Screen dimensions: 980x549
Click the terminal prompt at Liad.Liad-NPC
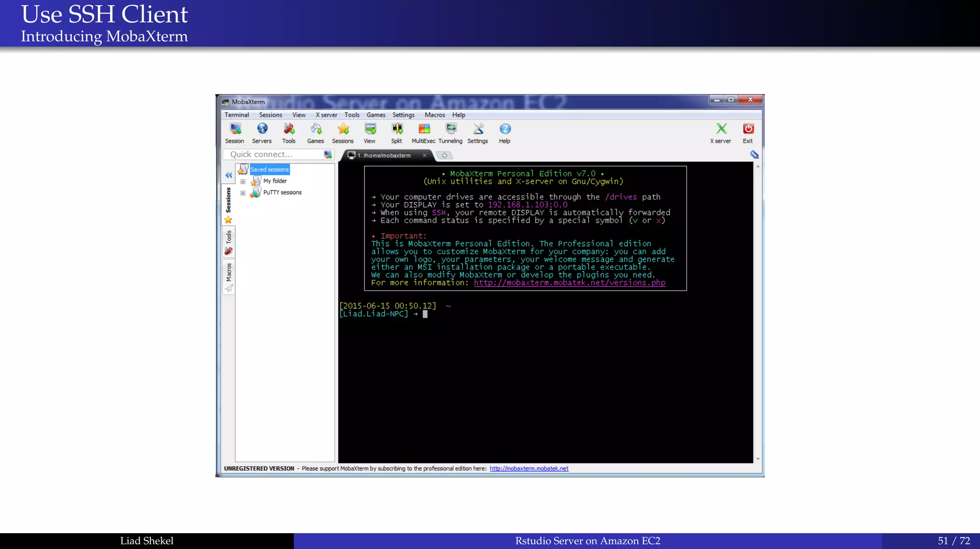point(374,314)
